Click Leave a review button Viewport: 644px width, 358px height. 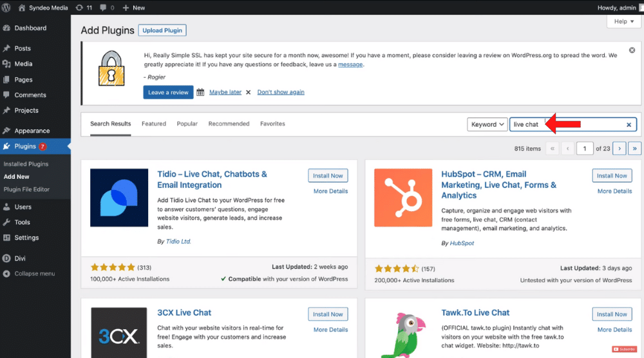tap(168, 92)
